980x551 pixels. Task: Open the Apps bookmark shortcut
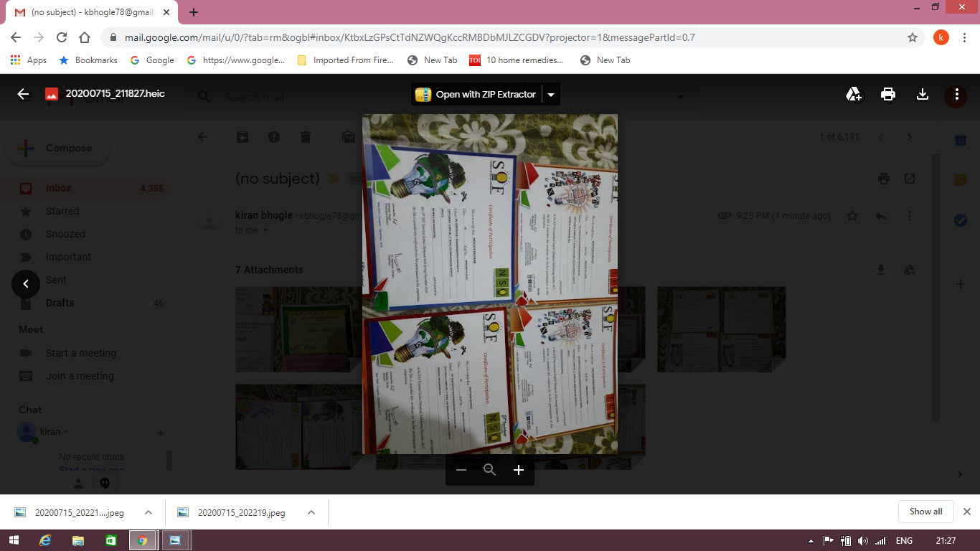(x=29, y=60)
